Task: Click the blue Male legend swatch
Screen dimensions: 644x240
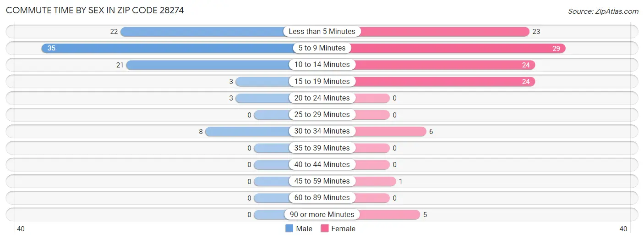Action: point(289,229)
